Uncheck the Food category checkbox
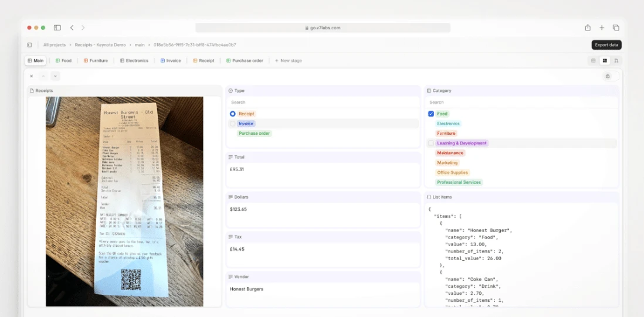This screenshot has width=644, height=317. [x=431, y=114]
